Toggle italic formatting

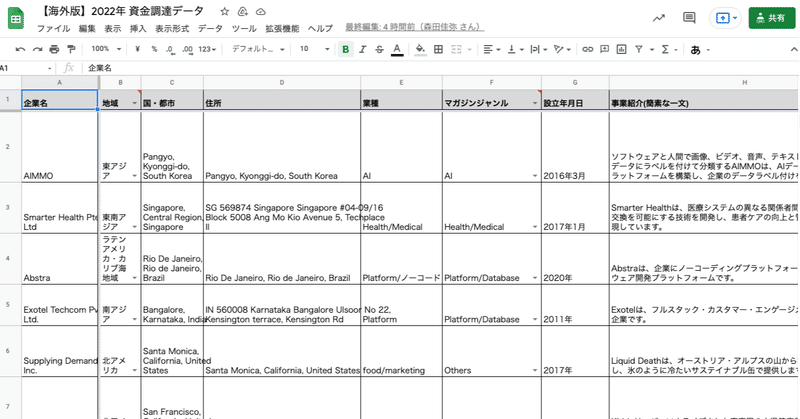(362, 50)
